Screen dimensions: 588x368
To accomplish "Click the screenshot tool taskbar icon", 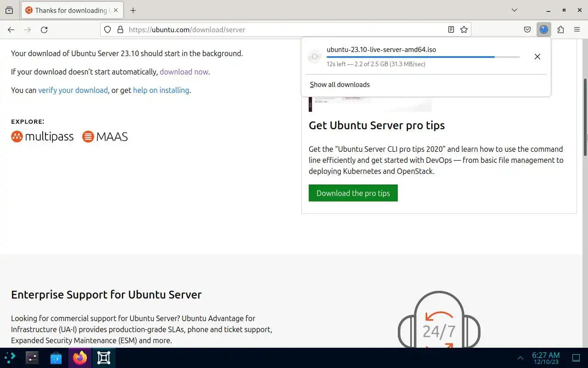I will 104,358.
